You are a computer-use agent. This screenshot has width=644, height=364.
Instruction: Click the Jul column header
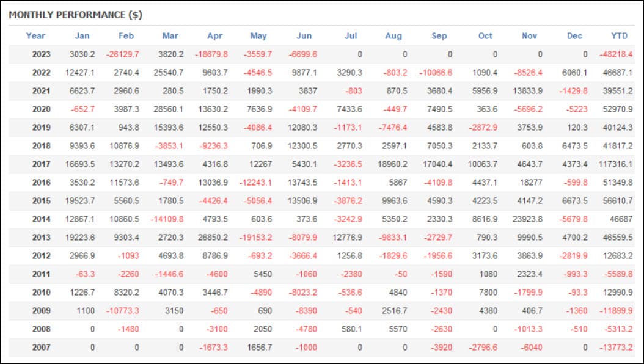pyautogui.click(x=351, y=35)
